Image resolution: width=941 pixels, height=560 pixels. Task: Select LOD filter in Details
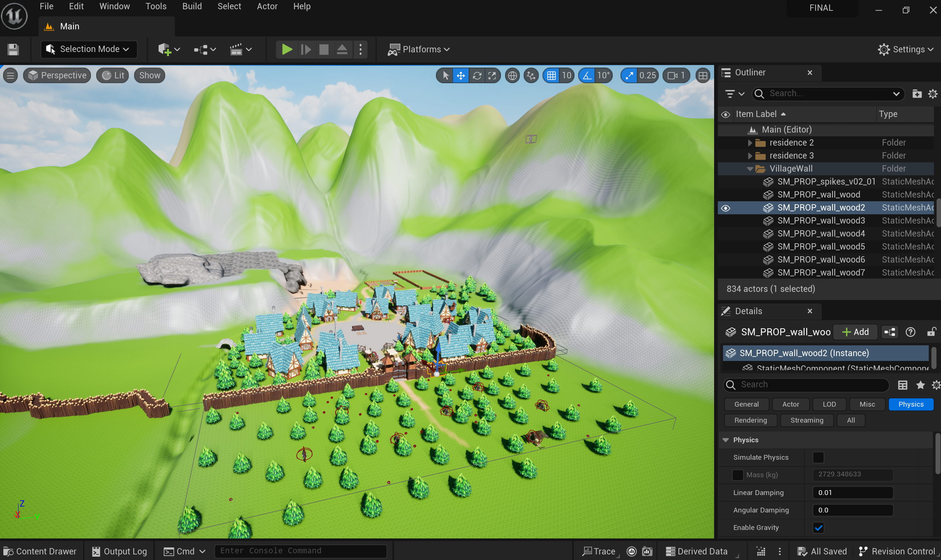point(829,404)
